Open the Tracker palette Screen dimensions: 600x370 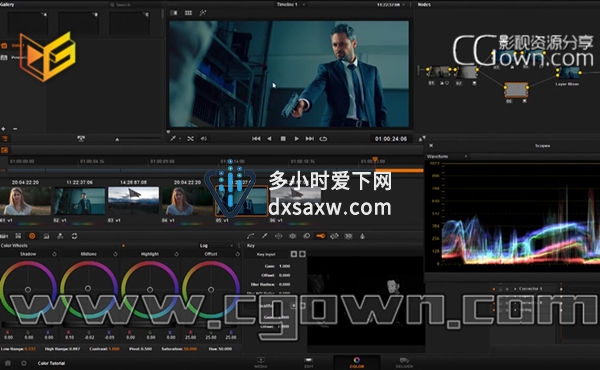click(x=293, y=236)
